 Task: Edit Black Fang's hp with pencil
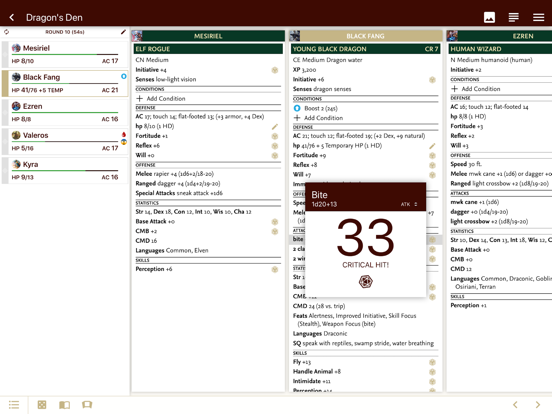click(x=432, y=146)
